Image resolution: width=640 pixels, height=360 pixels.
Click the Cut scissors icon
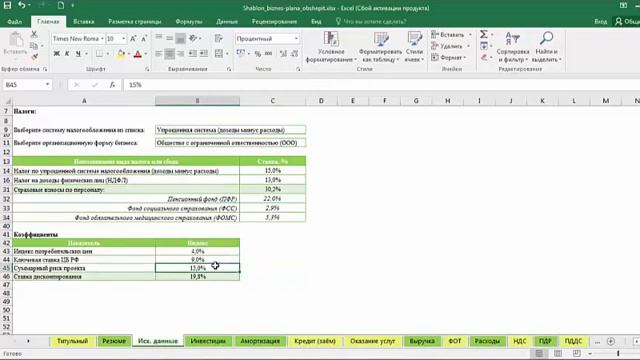click(34, 34)
